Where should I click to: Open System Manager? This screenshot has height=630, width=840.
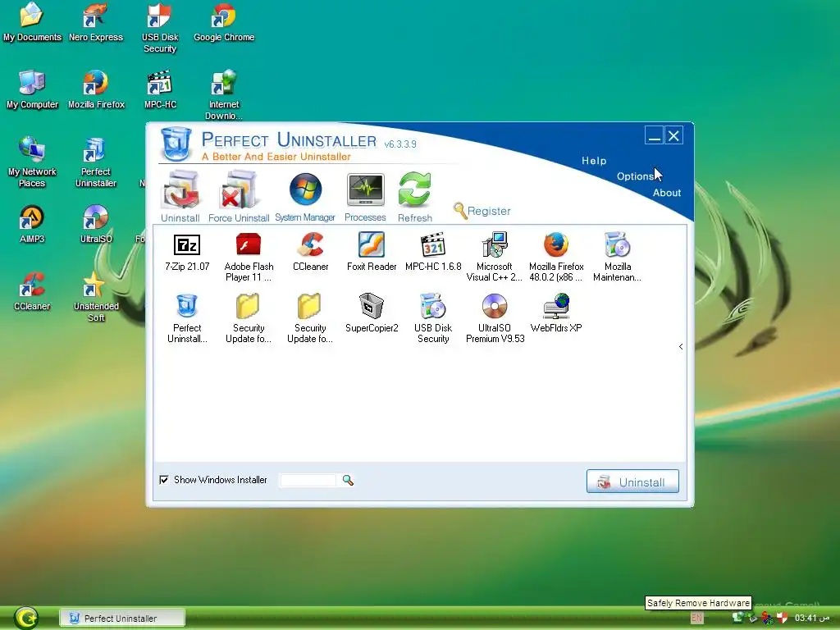click(305, 196)
